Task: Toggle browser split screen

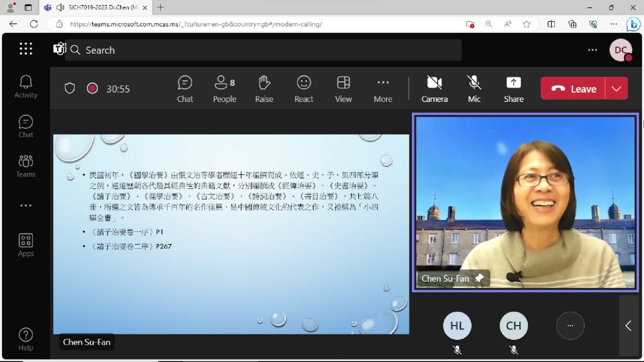Action: tap(551, 24)
